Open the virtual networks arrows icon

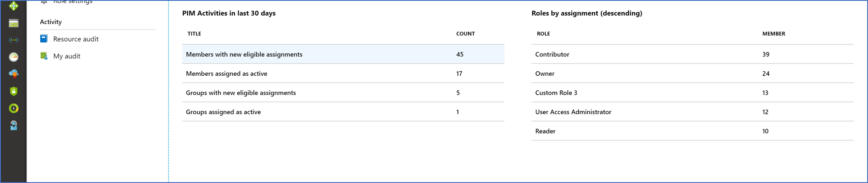click(x=13, y=40)
